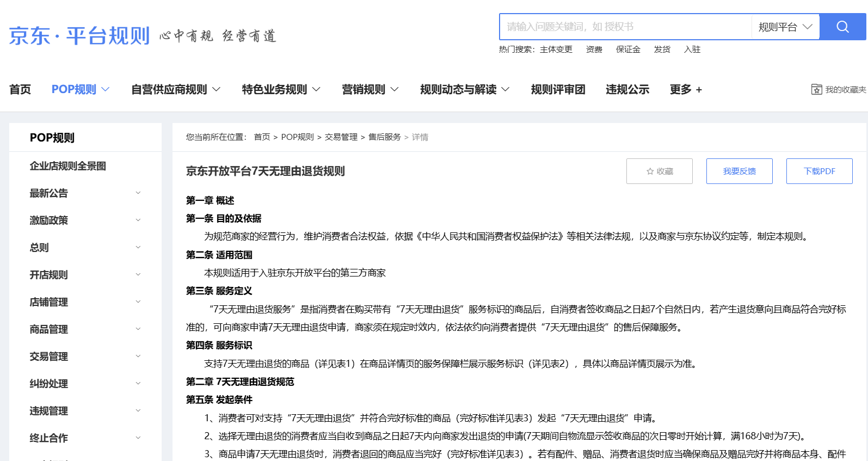Click hot search keyword 发货
The image size is (868, 461).
(x=662, y=50)
